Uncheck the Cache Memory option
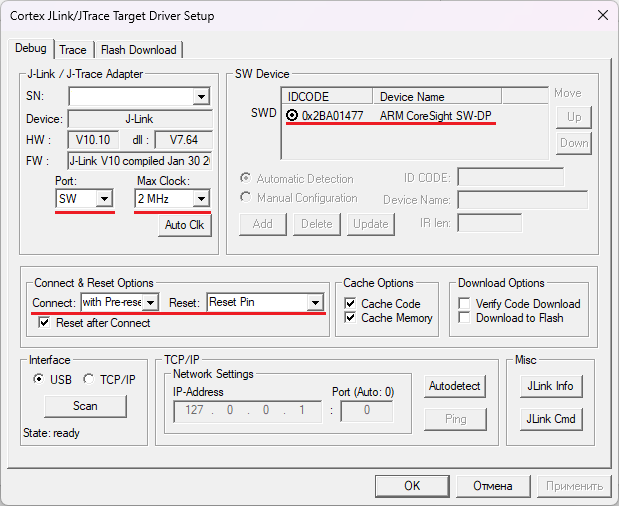619x506 pixels. (350, 318)
